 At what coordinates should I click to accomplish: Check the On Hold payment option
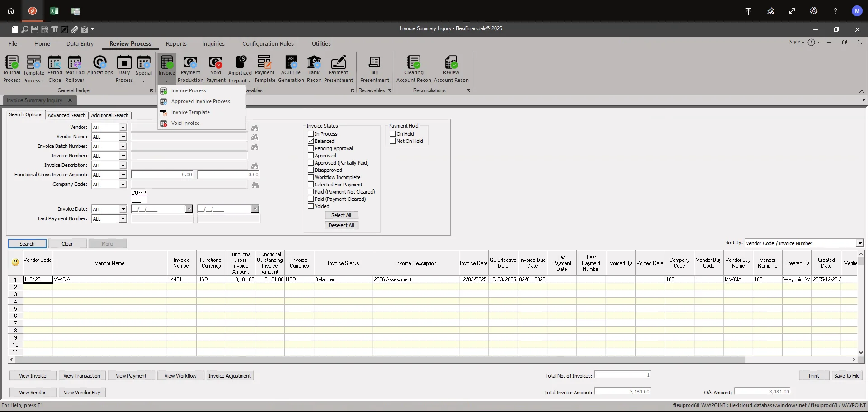(x=392, y=133)
